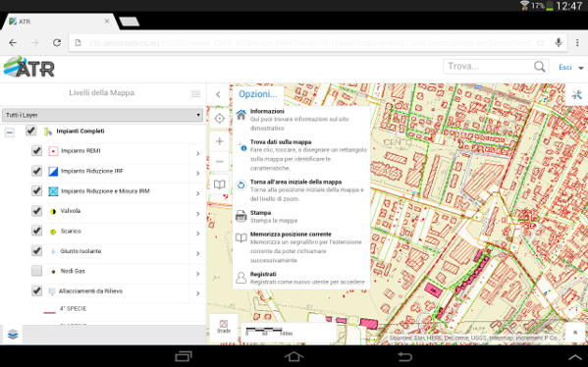
Task: Toggle the Impianto Riduzione IRF checkbox
Action: [36, 171]
